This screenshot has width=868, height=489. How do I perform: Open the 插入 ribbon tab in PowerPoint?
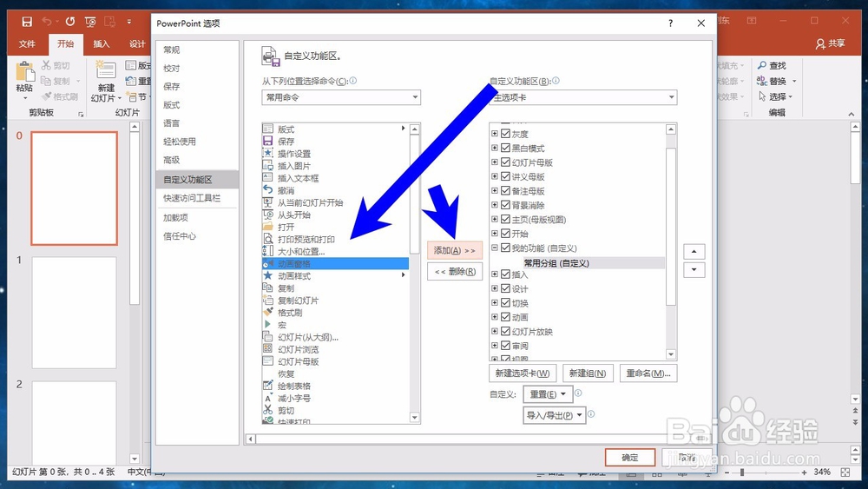(102, 43)
